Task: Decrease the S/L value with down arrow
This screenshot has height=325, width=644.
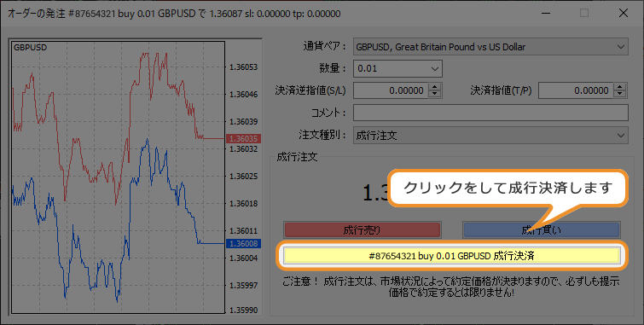Action: click(x=434, y=94)
